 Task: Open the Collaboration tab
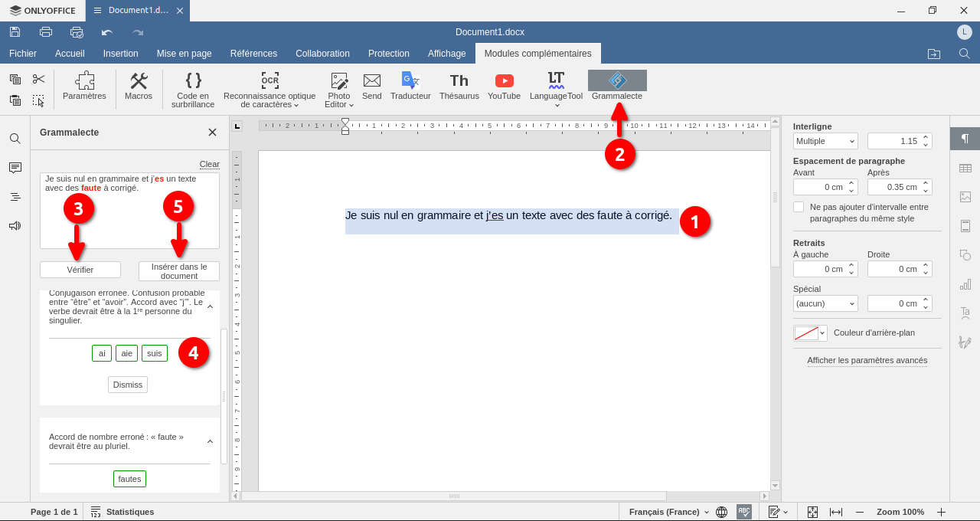click(x=322, y=54)
